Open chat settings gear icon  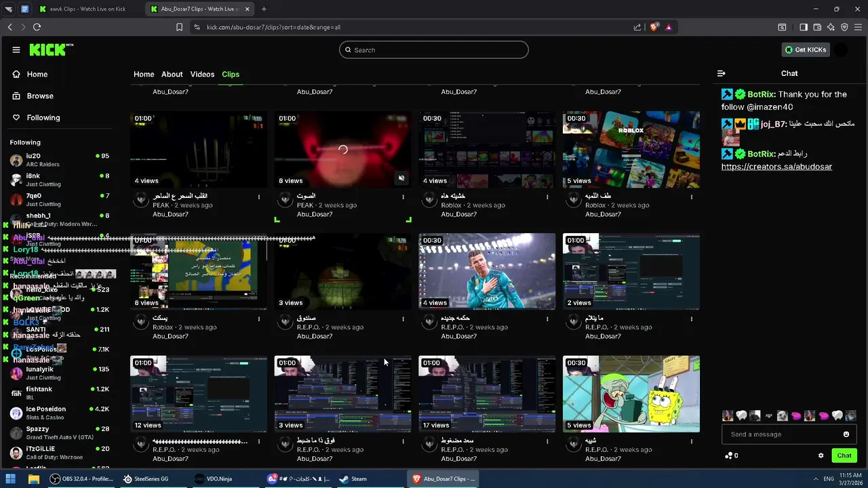tap(821, 455)
